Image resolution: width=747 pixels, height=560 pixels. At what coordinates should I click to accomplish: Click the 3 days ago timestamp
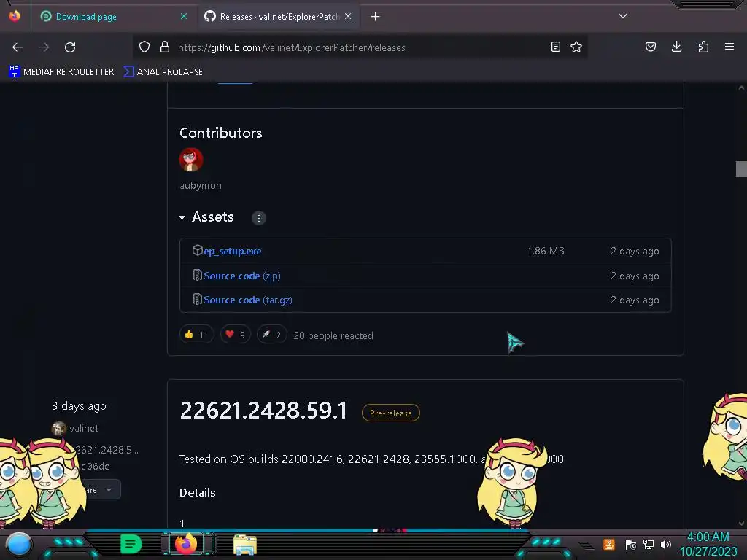click(79, 406)
